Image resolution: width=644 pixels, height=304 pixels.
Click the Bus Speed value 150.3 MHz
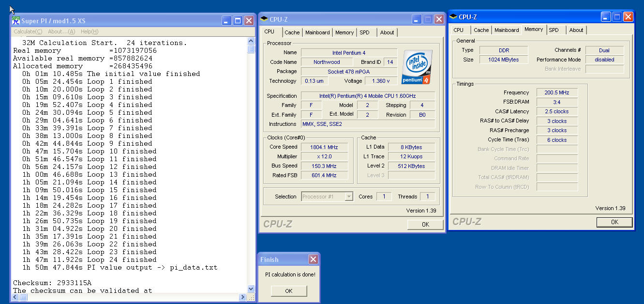click(324, 166)
